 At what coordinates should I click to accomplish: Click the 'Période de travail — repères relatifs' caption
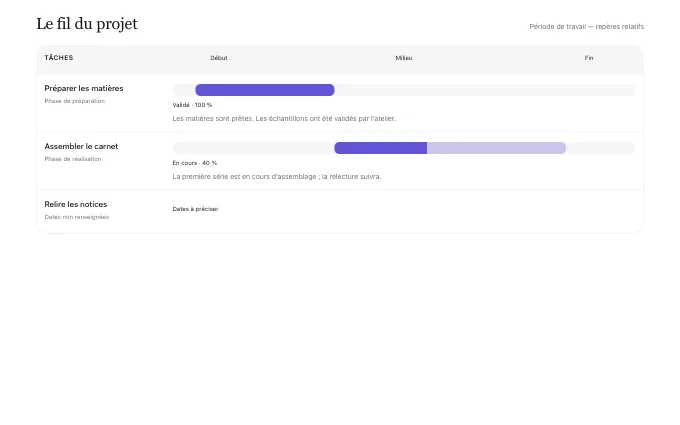click(x=586, y=26)
